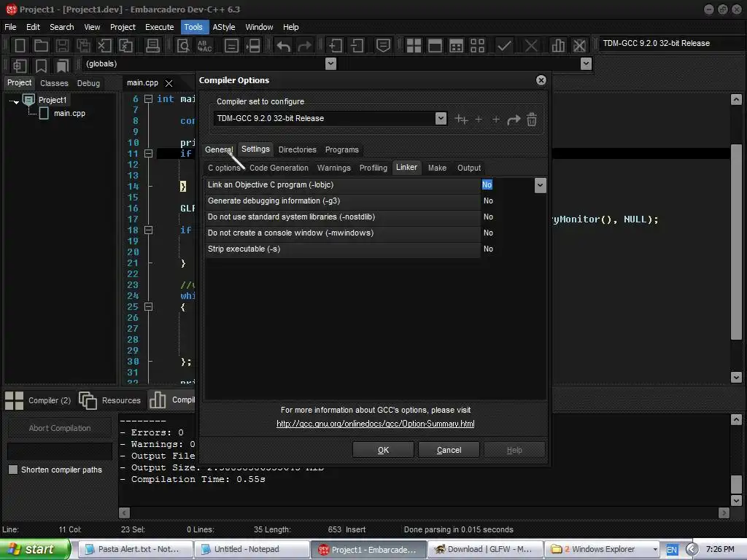Click Cancel in Compiler Options
747x560 pixels.
pyautogui.click(x=449, y=450)
